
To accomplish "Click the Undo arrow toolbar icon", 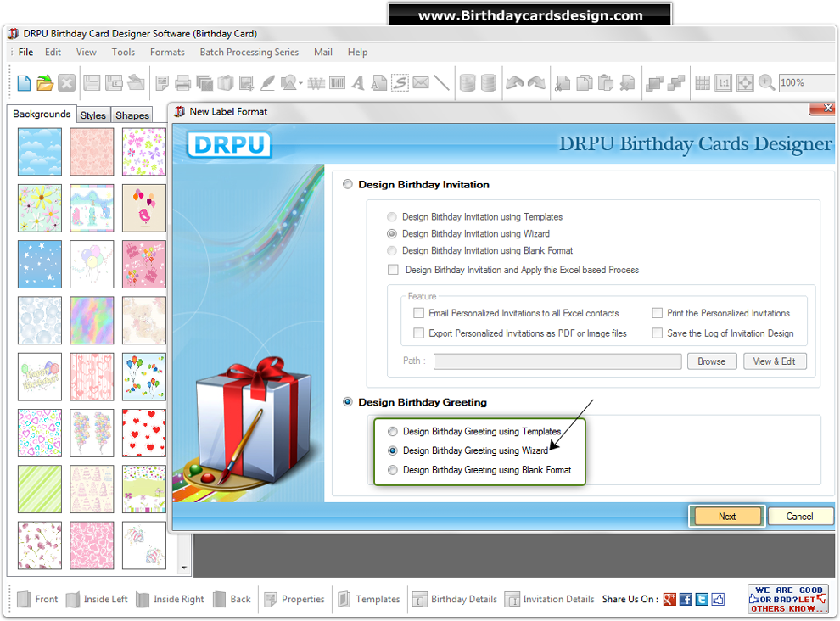I will 514,83.
